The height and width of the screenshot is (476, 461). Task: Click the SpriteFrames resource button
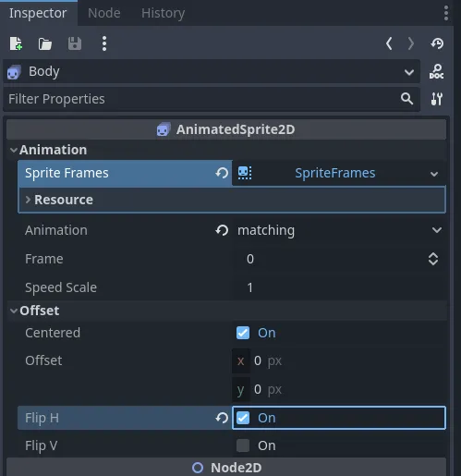(335, 173)
